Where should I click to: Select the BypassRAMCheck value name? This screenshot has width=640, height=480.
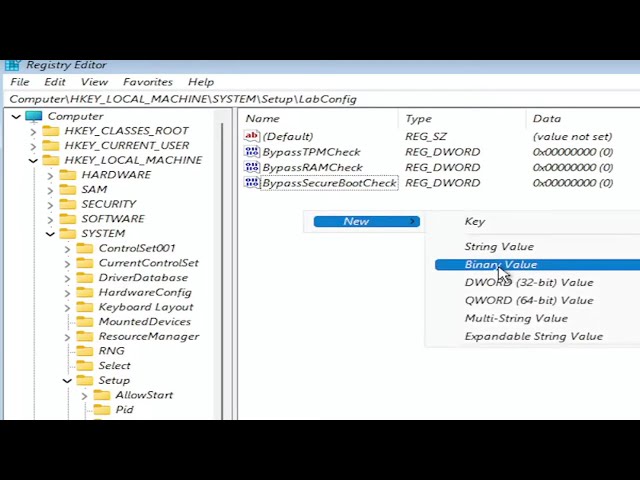click(312, 167)
